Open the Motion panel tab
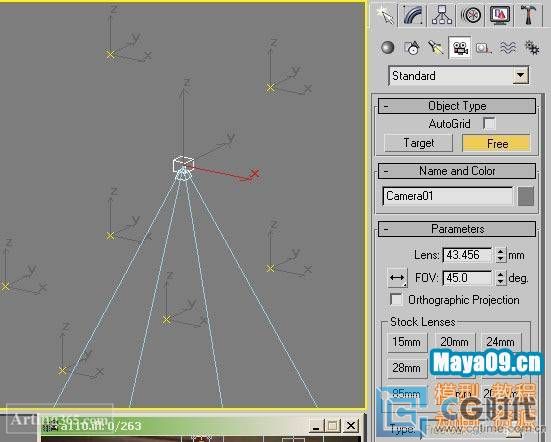 click(x=471, y=15)
